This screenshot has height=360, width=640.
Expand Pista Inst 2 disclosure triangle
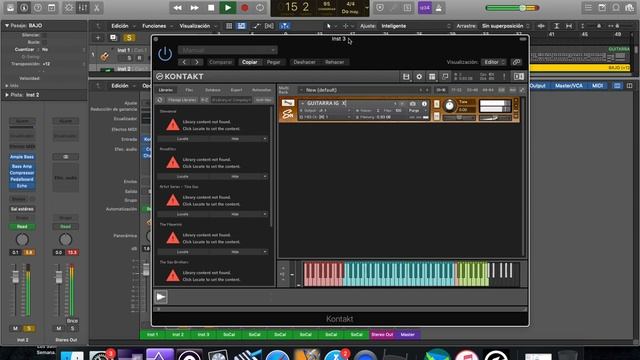[7, 95]
